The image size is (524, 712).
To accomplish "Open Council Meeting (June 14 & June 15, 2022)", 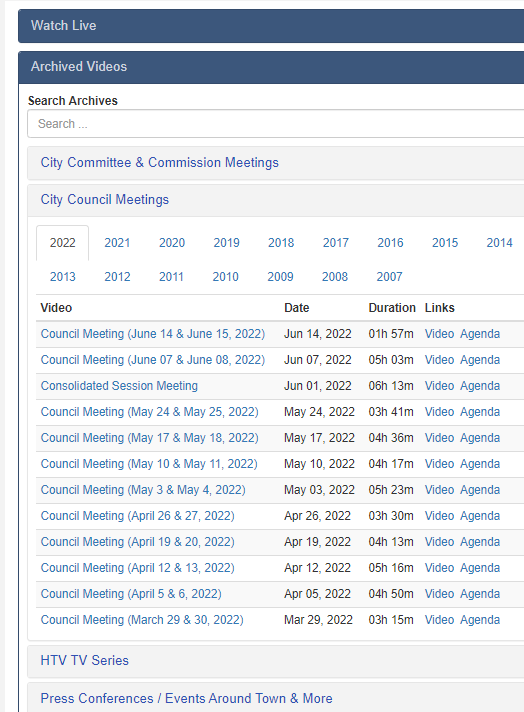I will click(153, 334).
